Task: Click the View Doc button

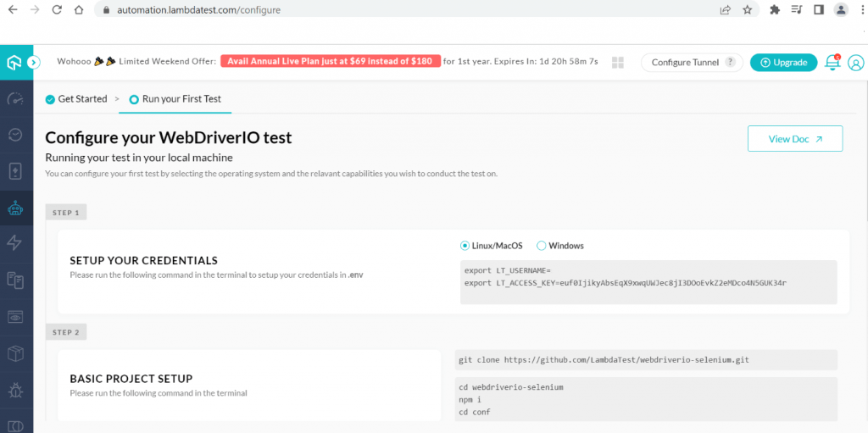Action: click(x=794, y=139)
